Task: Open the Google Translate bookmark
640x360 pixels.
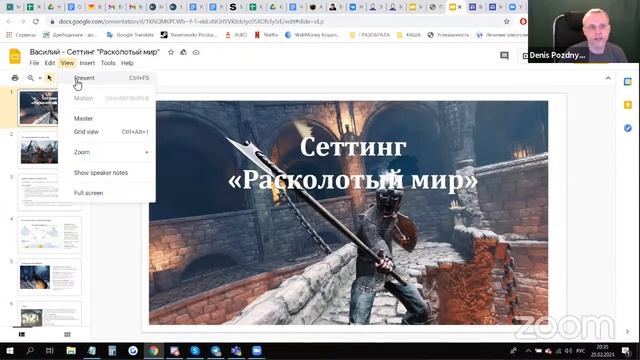Action: coord(130,35)
